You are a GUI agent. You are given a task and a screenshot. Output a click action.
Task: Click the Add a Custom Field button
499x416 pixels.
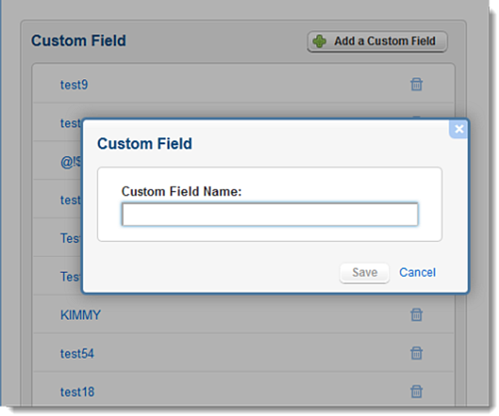click(x=377, y=41)
